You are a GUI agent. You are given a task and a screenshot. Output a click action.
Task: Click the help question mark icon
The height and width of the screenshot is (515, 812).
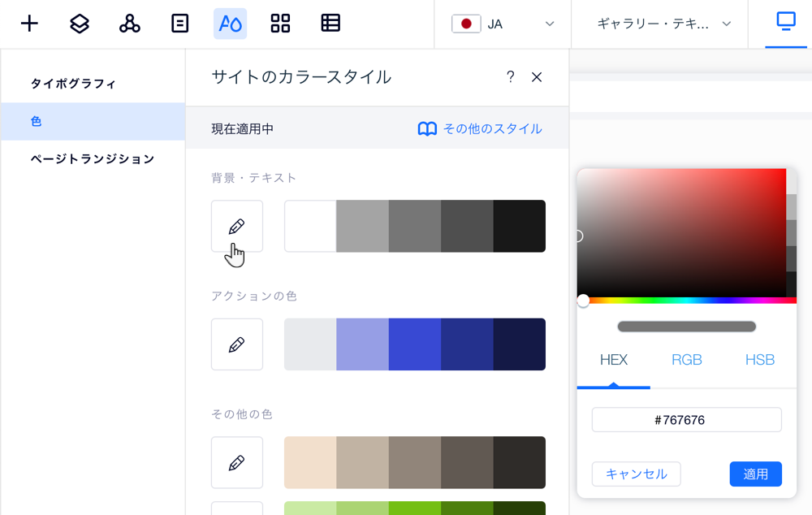pos(510,77)
